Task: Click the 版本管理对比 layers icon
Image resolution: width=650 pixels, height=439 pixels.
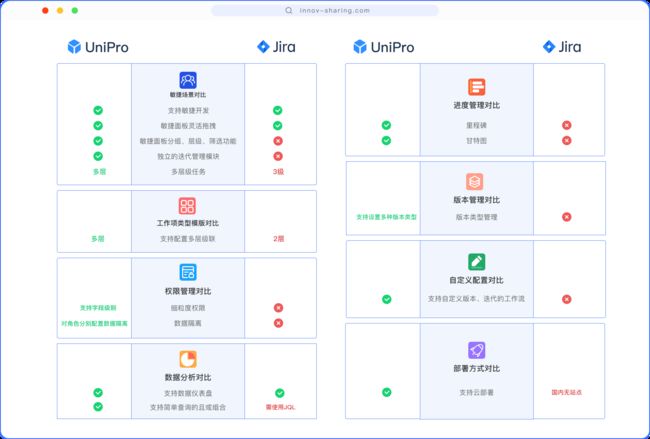Action: tap(475, 182)
